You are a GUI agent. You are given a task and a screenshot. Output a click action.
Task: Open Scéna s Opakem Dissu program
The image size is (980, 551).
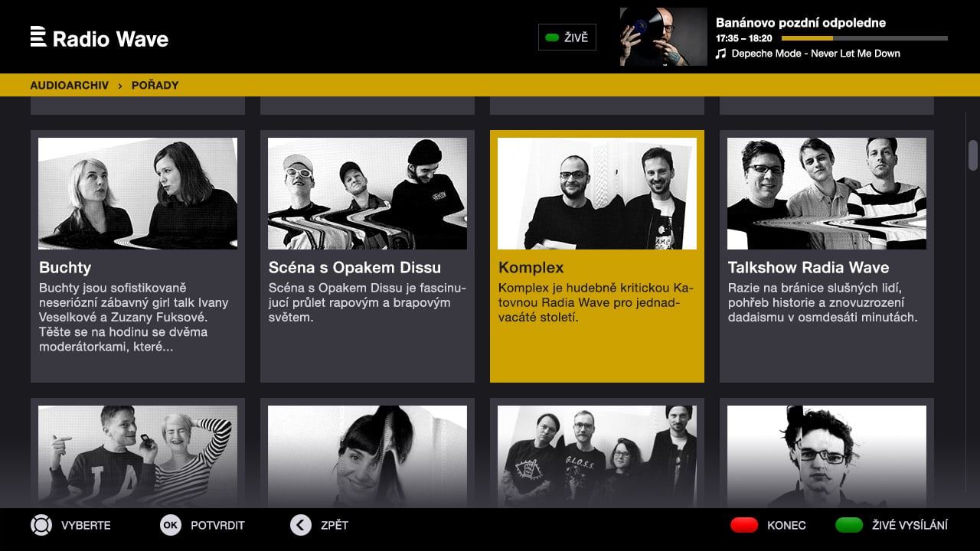[x=367, y=256]
